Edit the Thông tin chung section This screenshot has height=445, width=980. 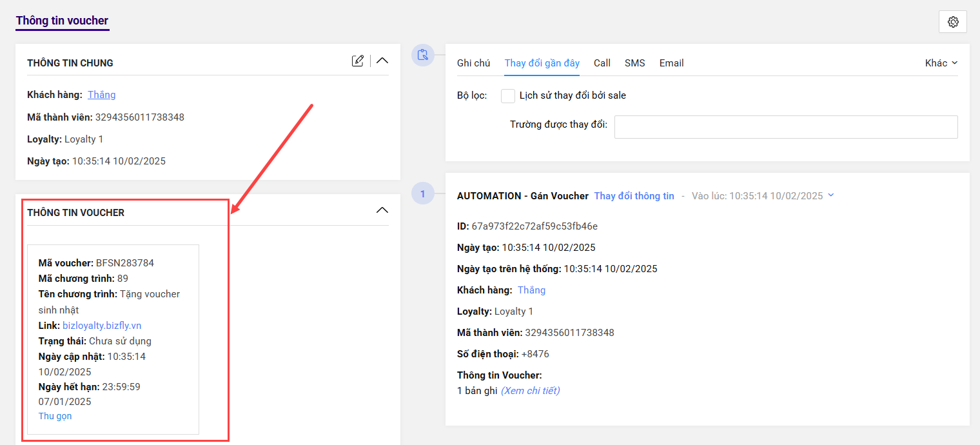[x=358, y=61]
